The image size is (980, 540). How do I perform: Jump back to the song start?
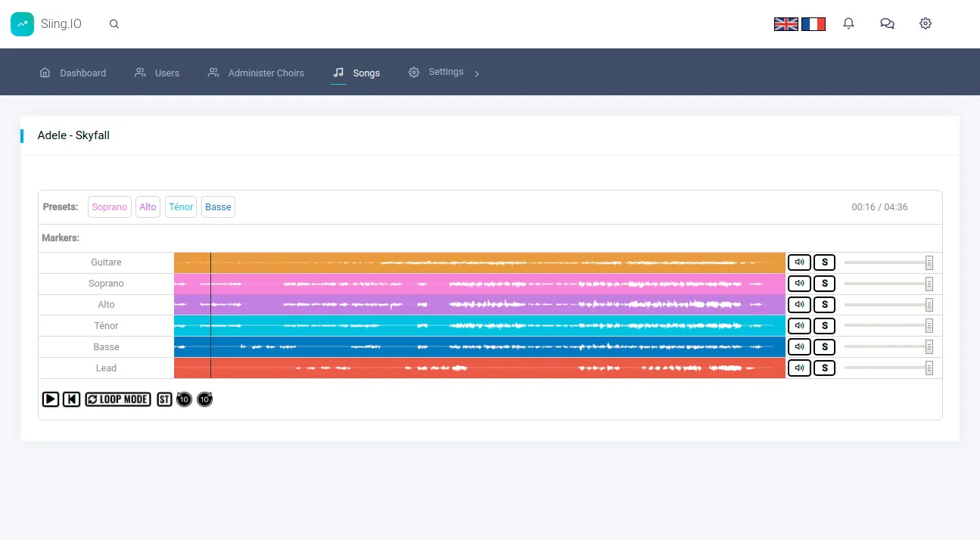[x=72, y=399]
